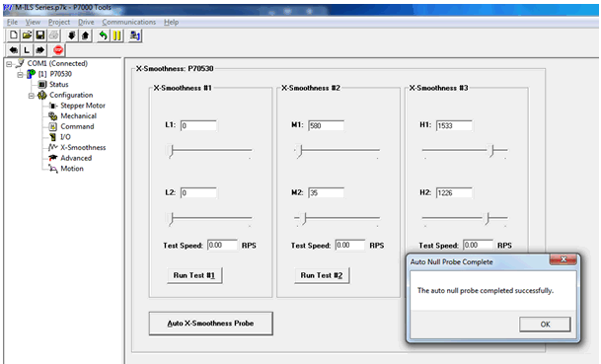Screen dimensions: 601x364
Task: Collapse the COM1 (Connected) tree node
Action: [x=9, y=64]
